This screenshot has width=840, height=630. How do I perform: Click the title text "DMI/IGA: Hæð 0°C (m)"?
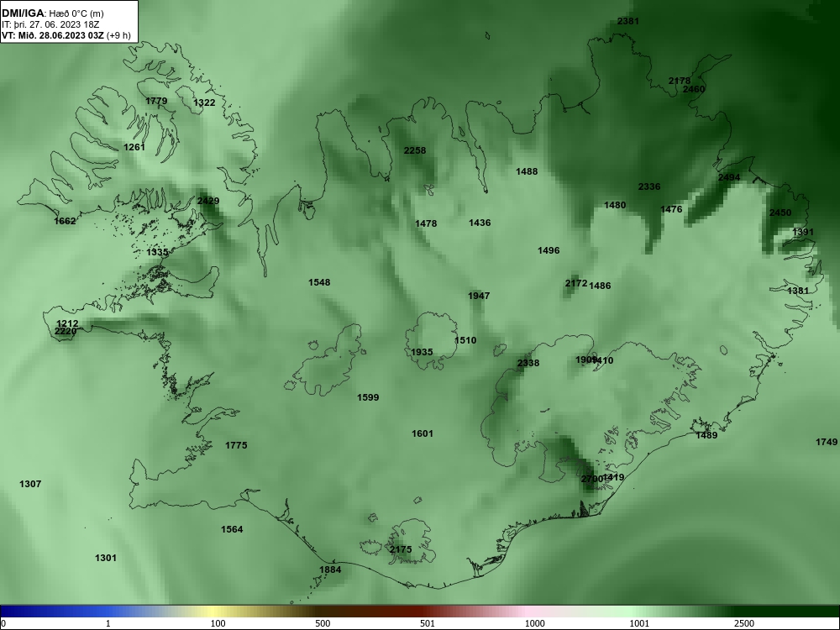click(x=52, y=13)
